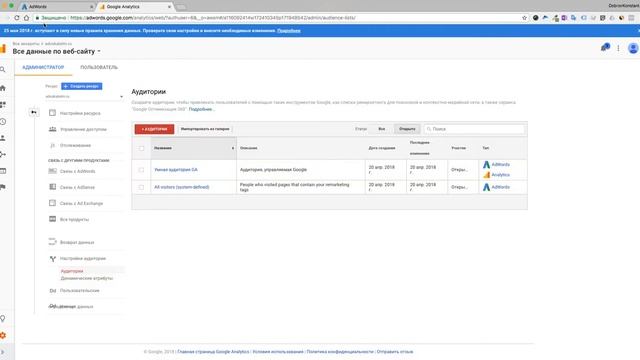
Task: Open Настройки ресурса property settings
Action: point(80,113)
